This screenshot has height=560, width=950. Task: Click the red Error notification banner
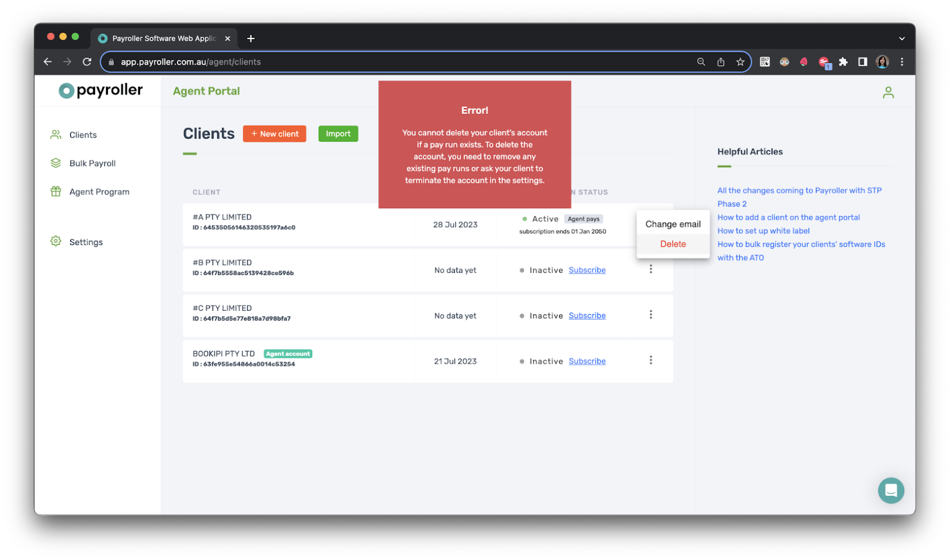pos(475,145)
